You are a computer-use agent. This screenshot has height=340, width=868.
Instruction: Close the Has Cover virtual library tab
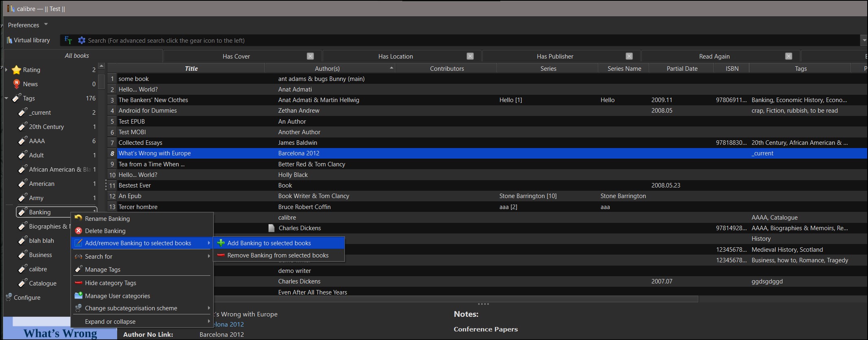point(310,56)
